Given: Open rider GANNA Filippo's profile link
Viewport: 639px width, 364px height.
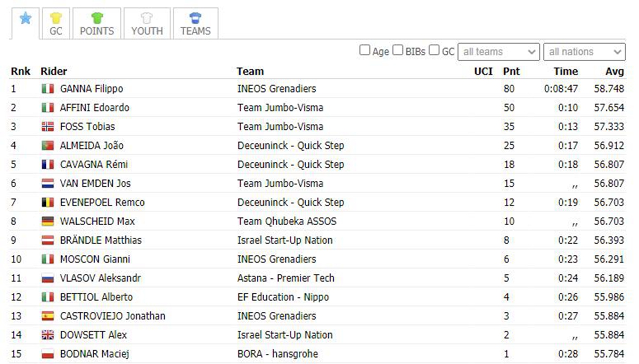Looking at the screenshot, I should point(92,89).
